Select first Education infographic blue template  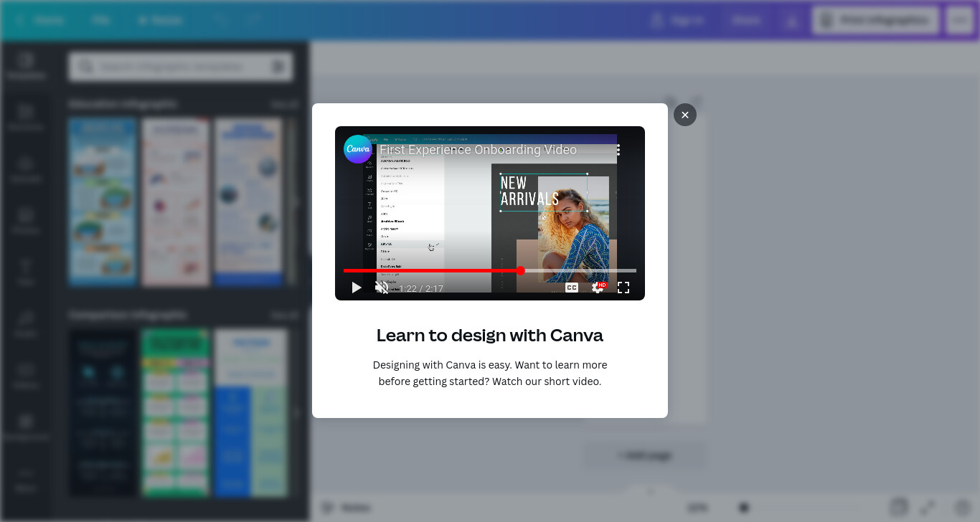pos(103,202)
